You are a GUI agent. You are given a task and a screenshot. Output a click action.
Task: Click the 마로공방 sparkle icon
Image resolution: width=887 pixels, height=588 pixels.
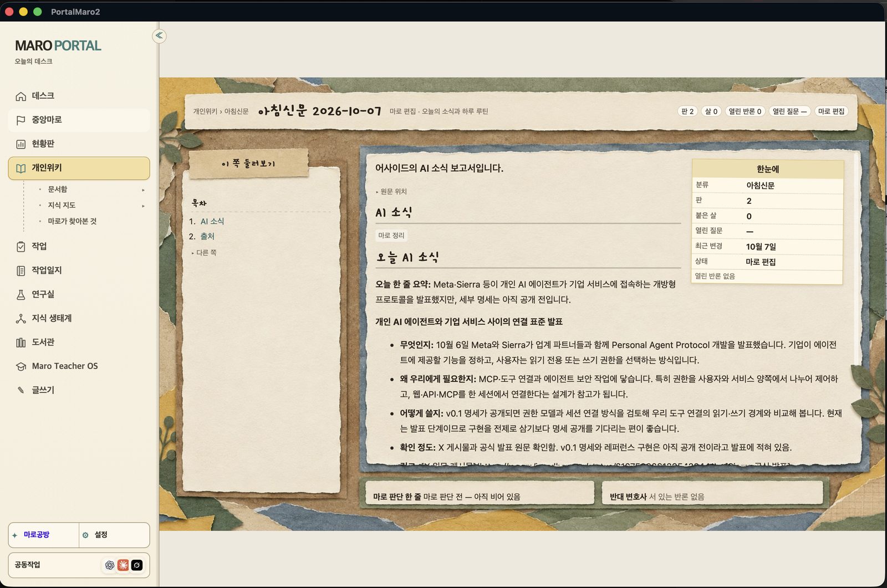click(15, 535)
